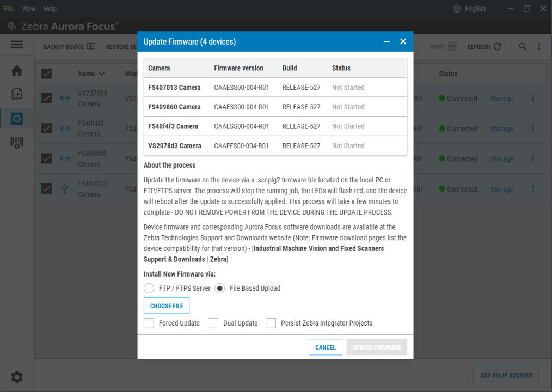
Task: Select the FS40f4f3 Camera row in dialog
Action: point(275,126)
